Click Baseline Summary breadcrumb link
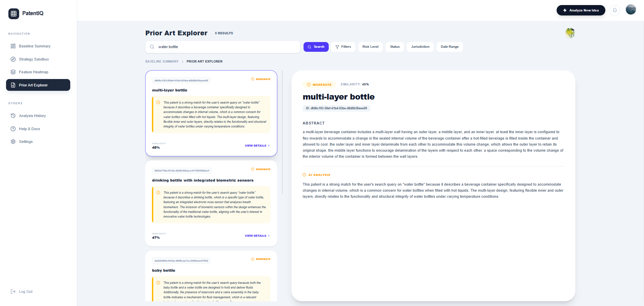Screen dimensions: 644x306 pos(162,62)
